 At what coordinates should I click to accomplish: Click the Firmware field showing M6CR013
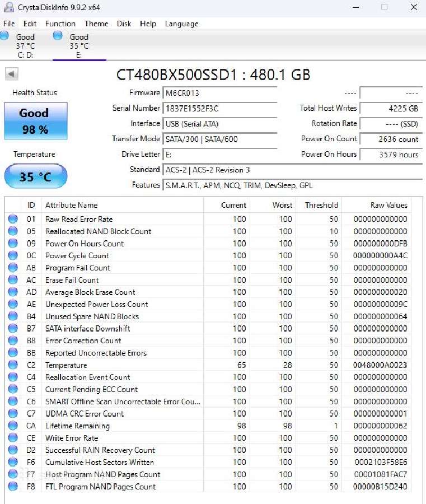[220, 93]
